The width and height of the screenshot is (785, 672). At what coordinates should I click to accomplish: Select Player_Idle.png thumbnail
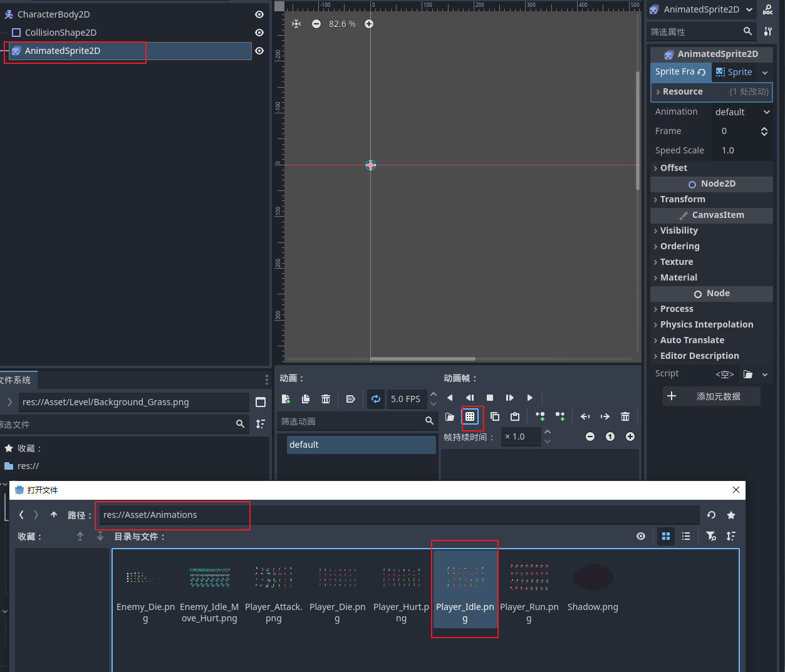tap(465, 589)
